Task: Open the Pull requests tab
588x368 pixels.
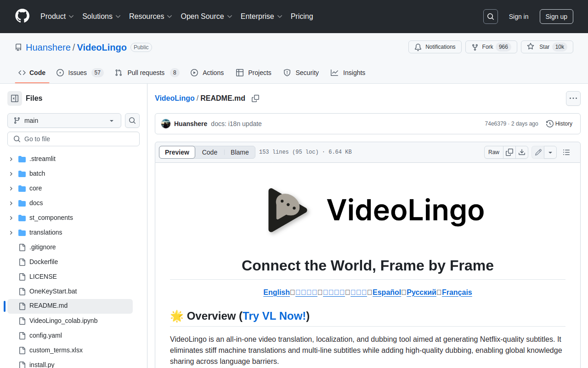Action: point(147,73)
